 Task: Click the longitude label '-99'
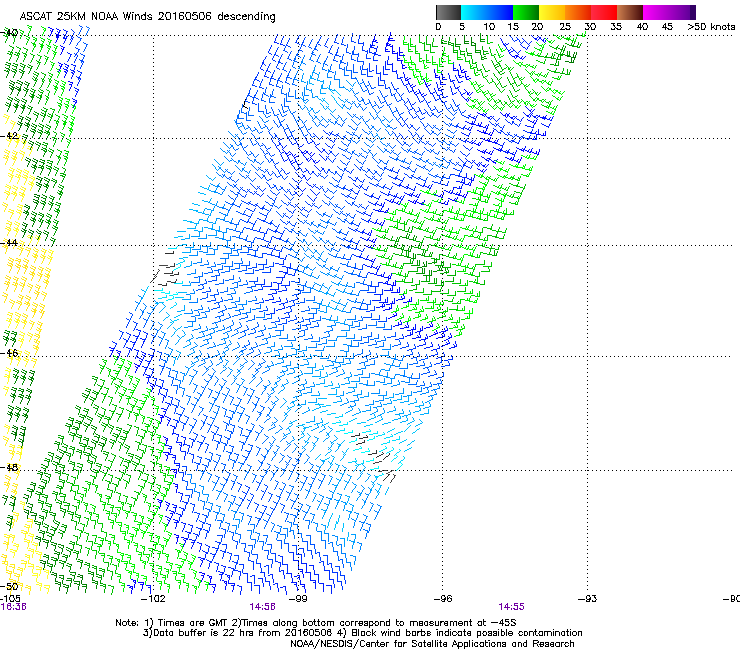[x=298, y=599]
